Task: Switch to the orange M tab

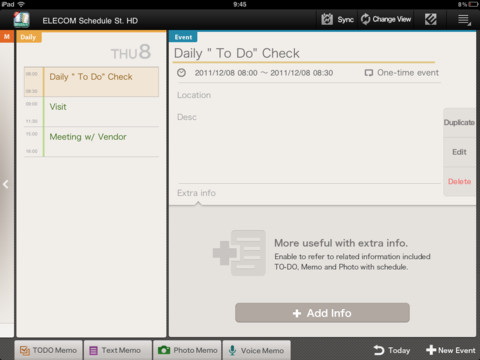Action: [7, 37]
